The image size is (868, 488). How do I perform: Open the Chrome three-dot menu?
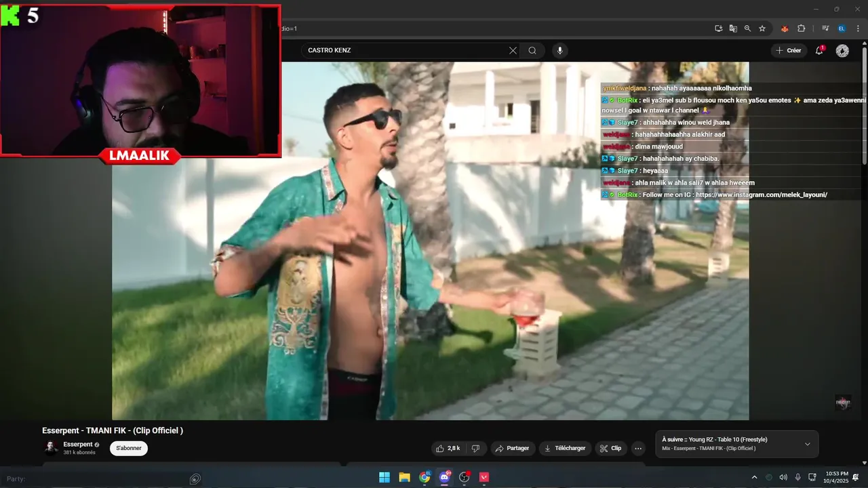pos(858,28)
